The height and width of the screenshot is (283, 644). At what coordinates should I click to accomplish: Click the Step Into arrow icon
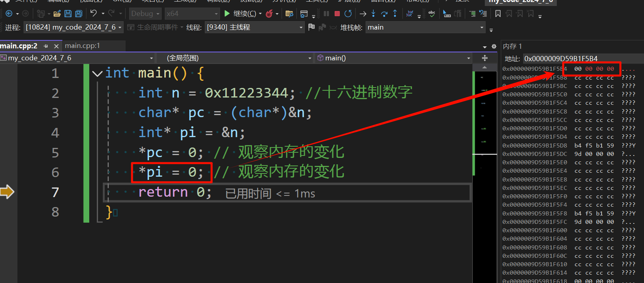tap(373, 14)
